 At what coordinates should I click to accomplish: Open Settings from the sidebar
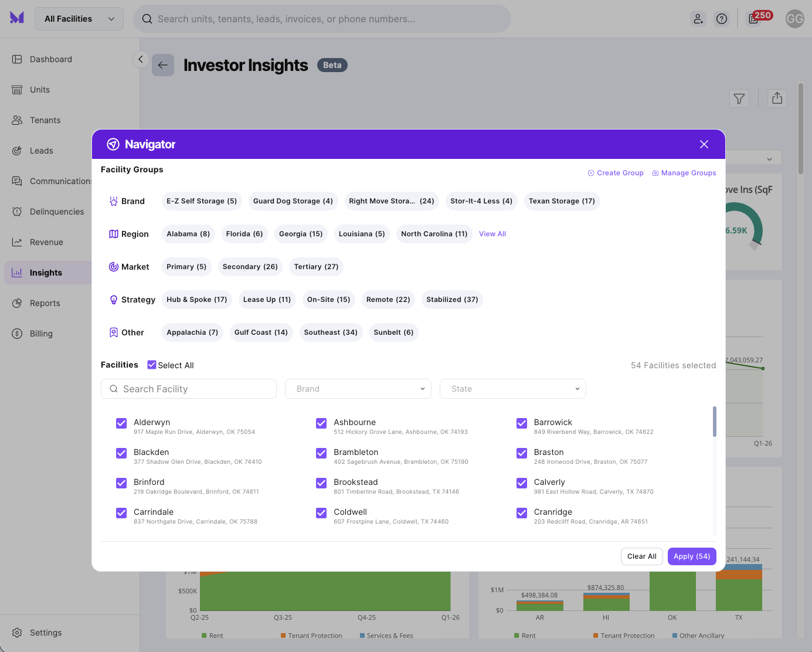click(46, 633)
